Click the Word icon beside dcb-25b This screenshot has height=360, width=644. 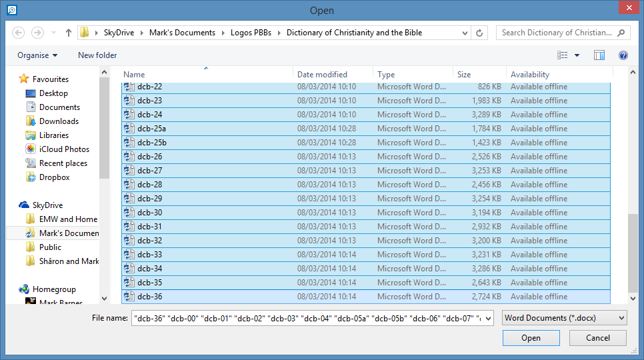coord(129,142)
